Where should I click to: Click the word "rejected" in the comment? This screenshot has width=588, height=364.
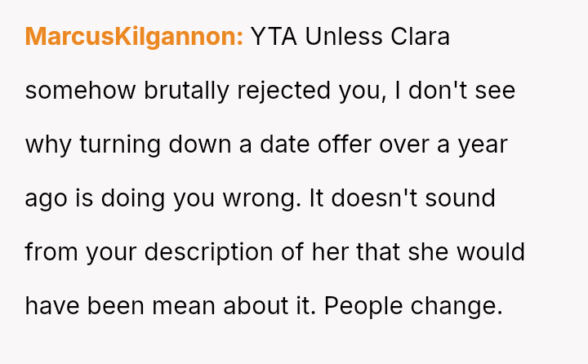tap(283, 91)
